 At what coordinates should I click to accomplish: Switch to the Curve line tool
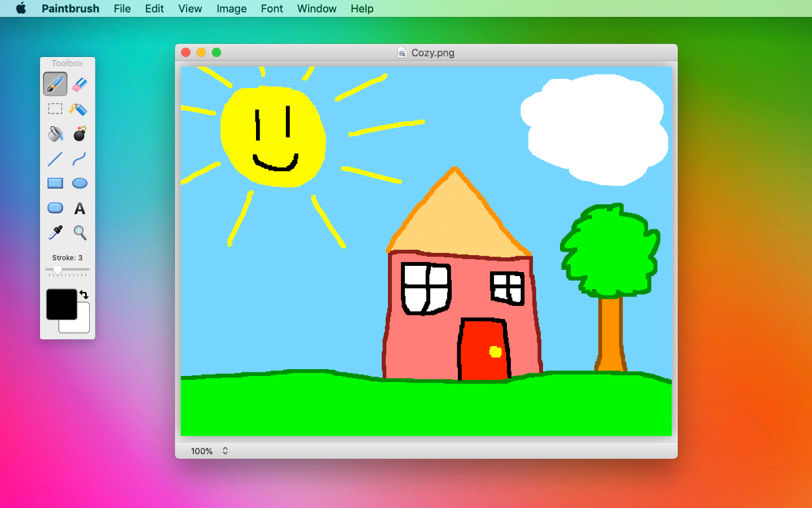[x=80, y=160]
